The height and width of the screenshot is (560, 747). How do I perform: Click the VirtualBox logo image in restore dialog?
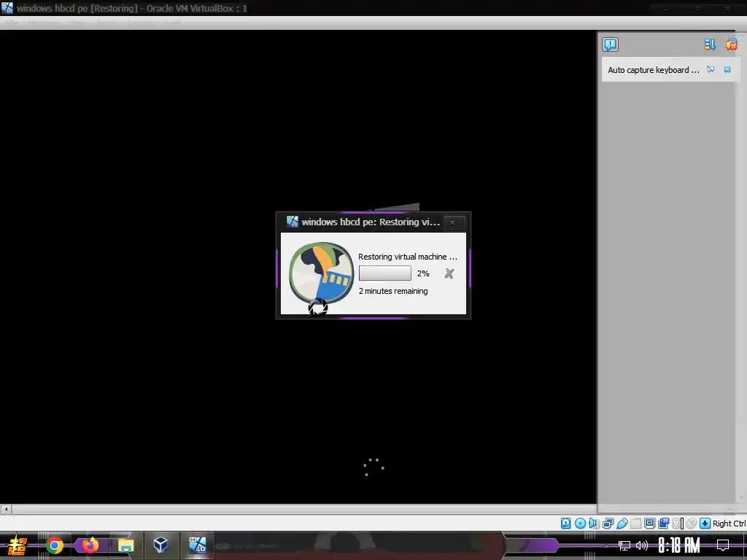[x=321, y=273]
